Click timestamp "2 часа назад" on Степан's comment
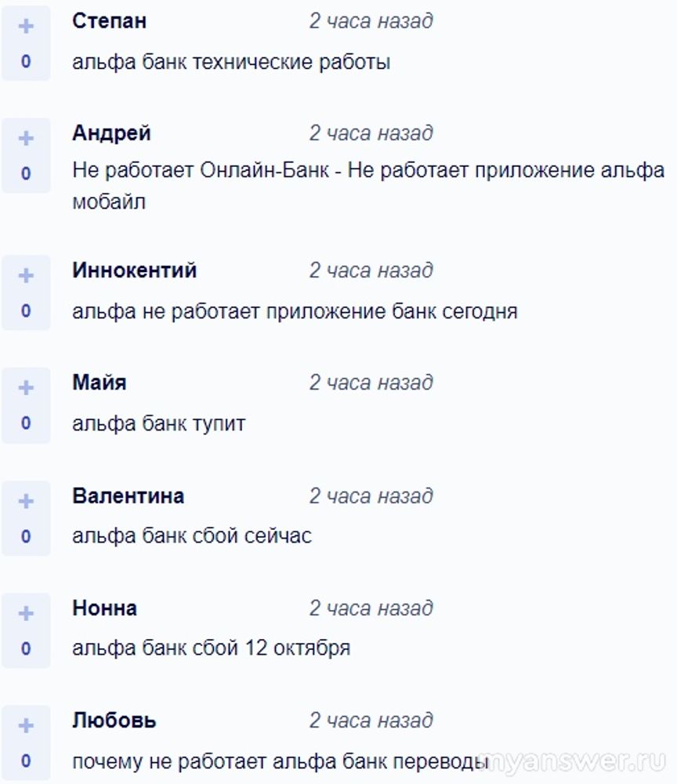677x784 pixels. [x=371, y=21]
